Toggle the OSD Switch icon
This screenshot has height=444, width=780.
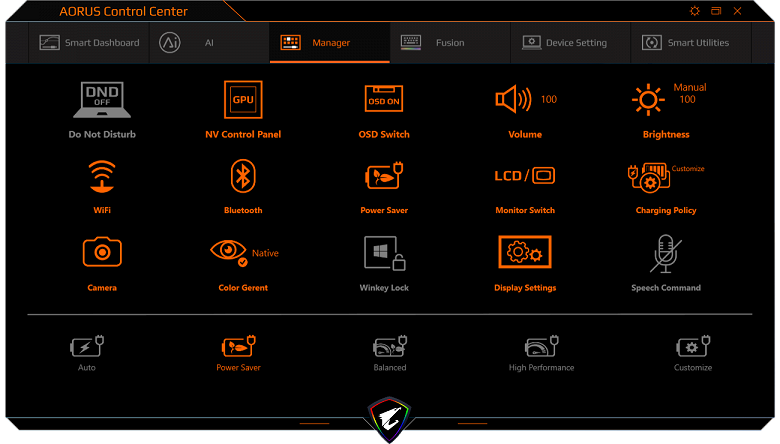[384, 98]
